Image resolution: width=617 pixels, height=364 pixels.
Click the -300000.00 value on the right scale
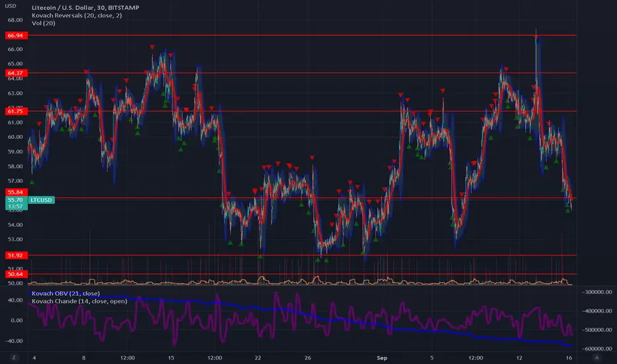(x=597, y=292)
